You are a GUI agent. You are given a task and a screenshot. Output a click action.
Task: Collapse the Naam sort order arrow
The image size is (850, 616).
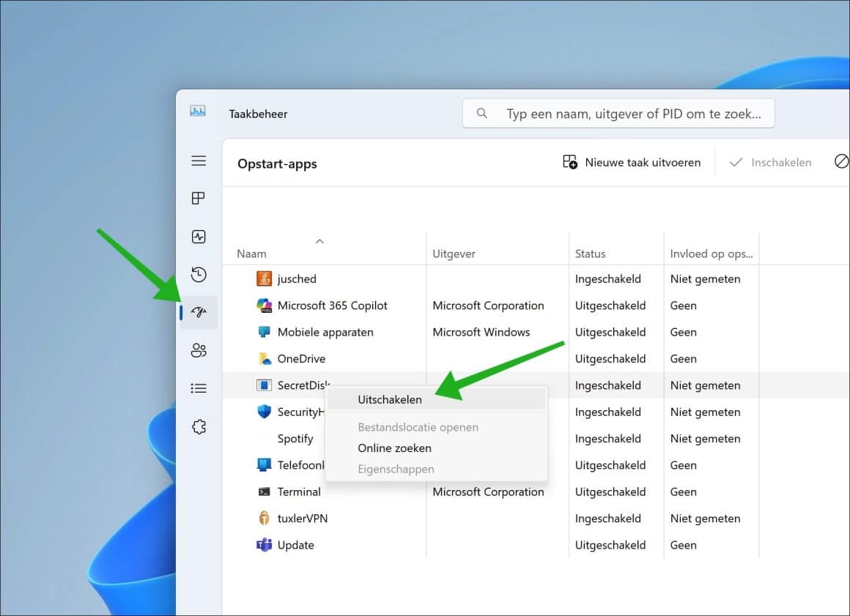click(319, 240)
